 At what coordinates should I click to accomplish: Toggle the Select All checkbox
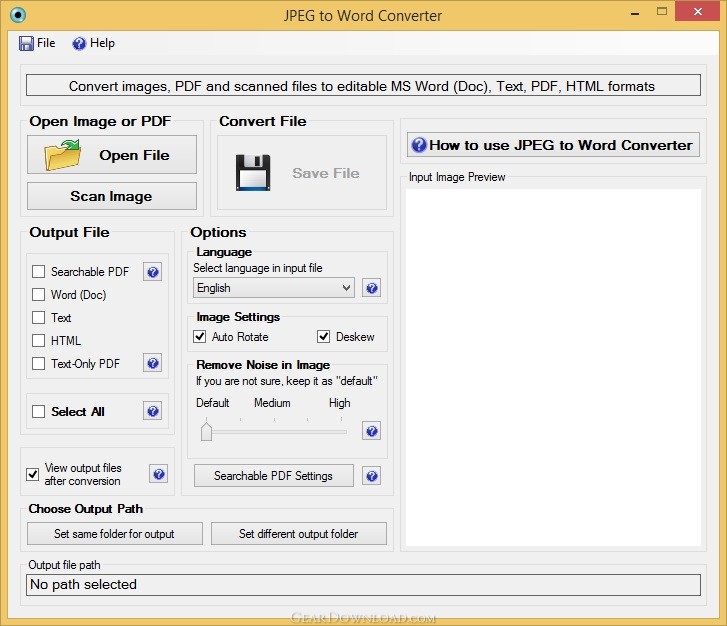38,411
